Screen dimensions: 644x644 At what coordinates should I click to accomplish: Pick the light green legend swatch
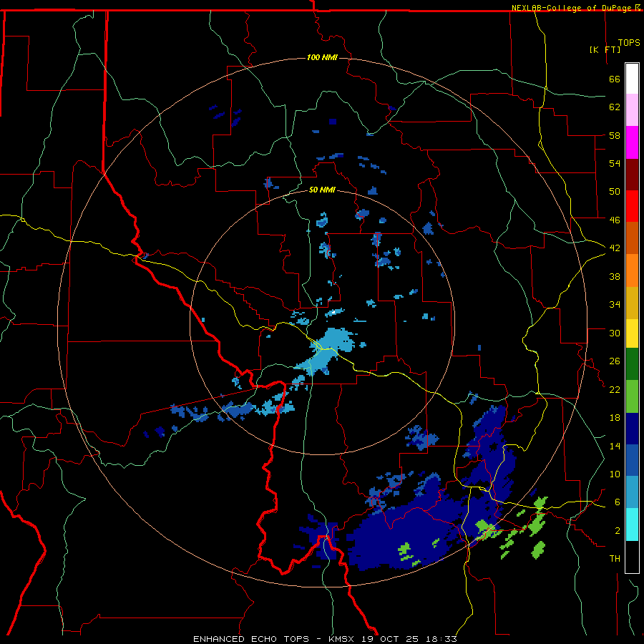[632, 396]
